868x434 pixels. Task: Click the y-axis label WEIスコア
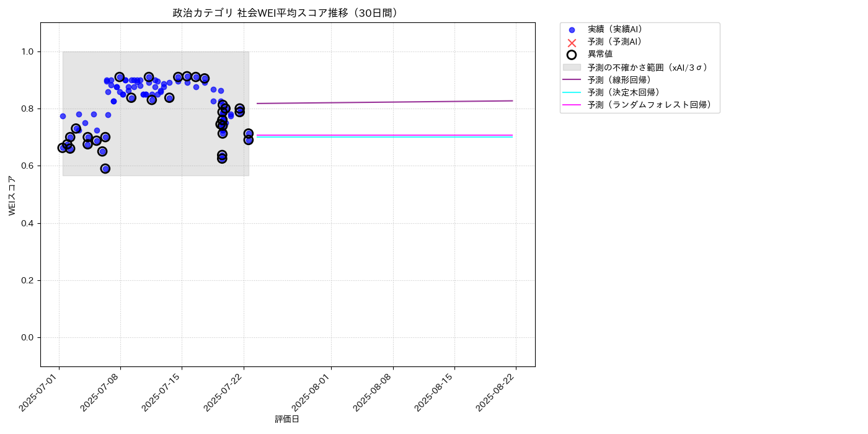(12, 195)
